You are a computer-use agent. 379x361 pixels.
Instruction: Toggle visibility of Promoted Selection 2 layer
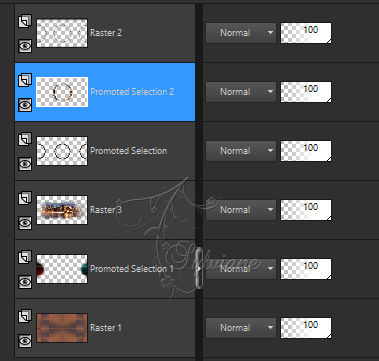click(x=25, y=105)
